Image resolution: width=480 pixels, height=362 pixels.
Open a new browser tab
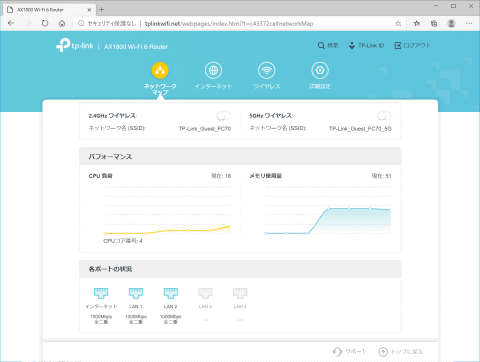click(x=102, y=10)
